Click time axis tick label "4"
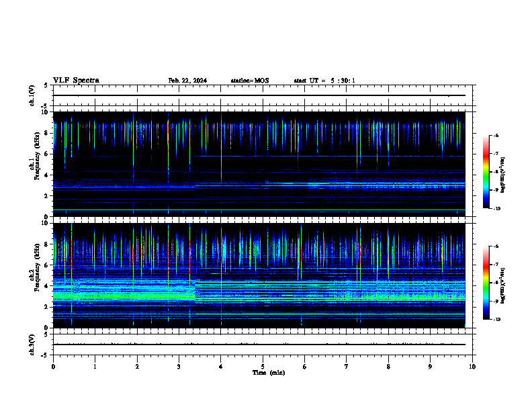532x411 pixels. tap(221, 367)
